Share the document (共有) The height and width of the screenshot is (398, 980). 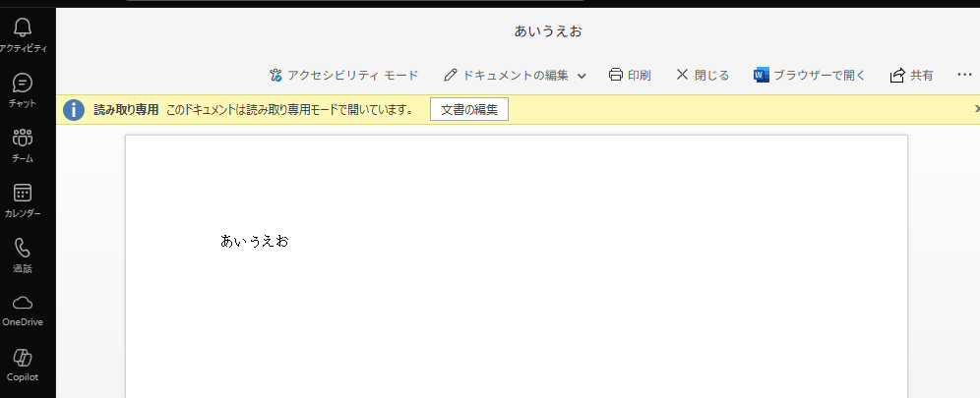(x=912, y=76)
